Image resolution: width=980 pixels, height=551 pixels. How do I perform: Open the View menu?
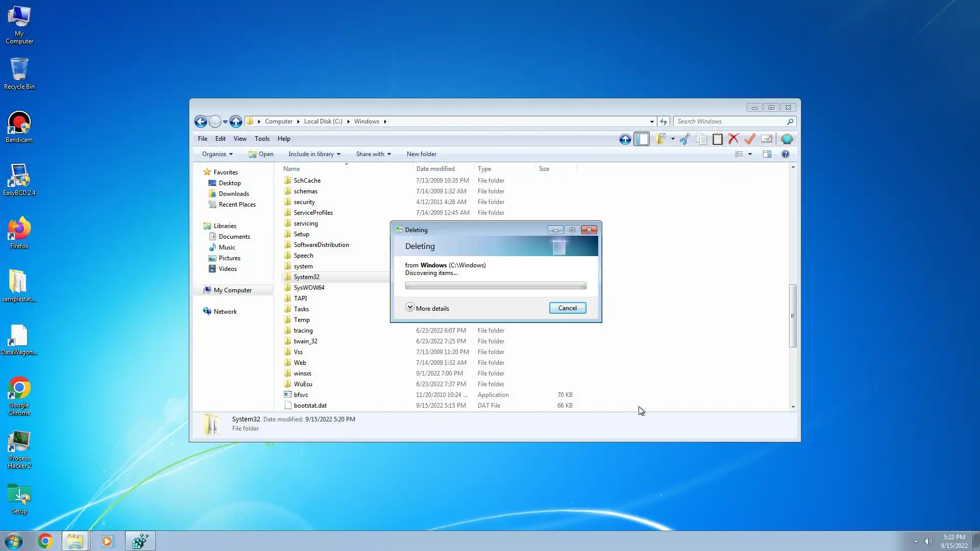point(240,139)
